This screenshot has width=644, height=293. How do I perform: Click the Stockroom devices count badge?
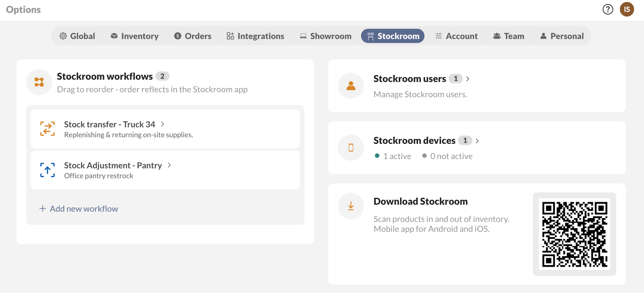click(x=465, y=141)
